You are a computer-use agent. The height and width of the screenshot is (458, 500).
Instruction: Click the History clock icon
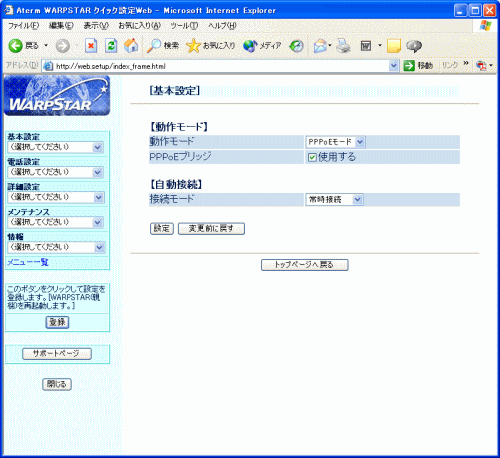point(296,46)
